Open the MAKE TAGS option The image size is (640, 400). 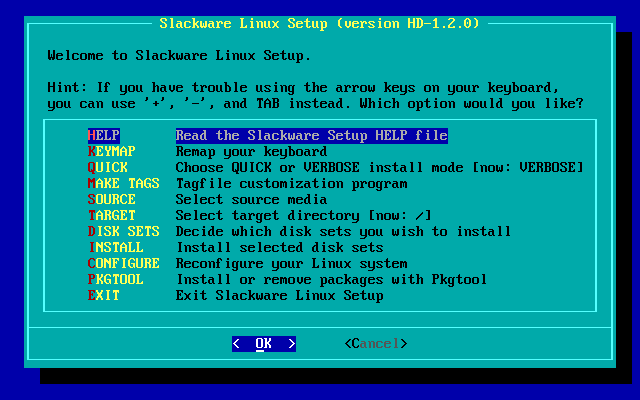[x=123, y=183]
